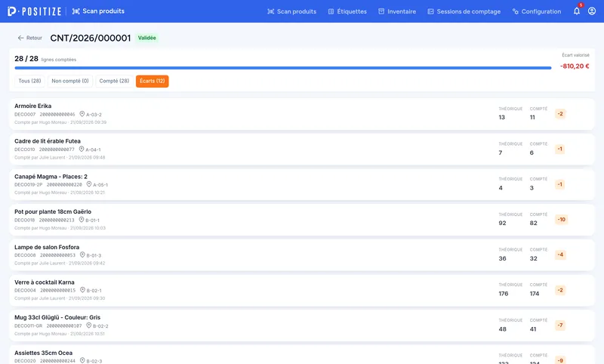
Task: Click counted quantity 41 of the Mug
Action: tap(533, 329)
